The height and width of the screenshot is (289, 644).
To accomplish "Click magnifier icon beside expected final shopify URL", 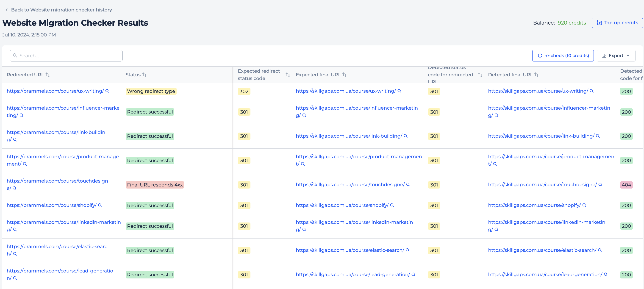I will point(392,205).
